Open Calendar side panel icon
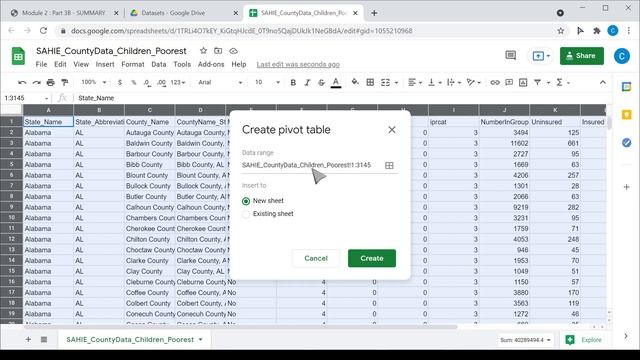Image resolution: width=640 pixels, height=360 pixels. pyautogui.click(x=627, y=87)
